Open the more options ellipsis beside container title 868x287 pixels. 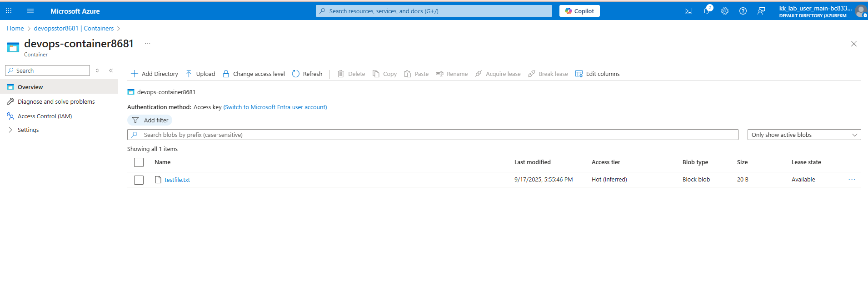click(x=148, y=44)
